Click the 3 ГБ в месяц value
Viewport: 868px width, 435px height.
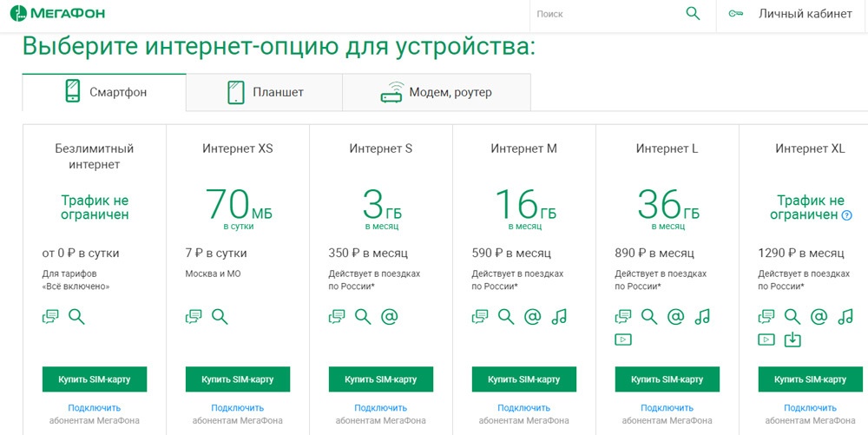pos(381,209)
